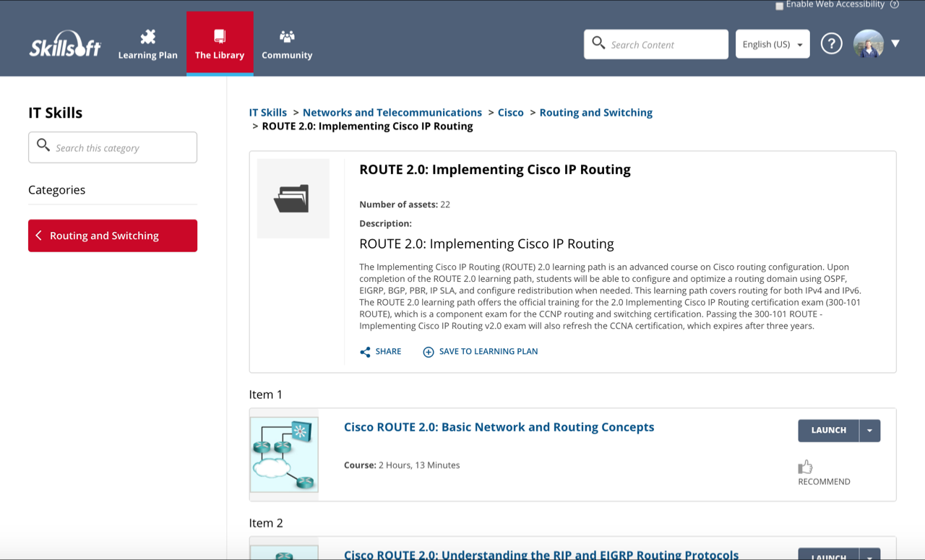The height and width of the screenshot is (560, 925).
Task: Click the Skillsoft logo
Action: tap(64, 43)
